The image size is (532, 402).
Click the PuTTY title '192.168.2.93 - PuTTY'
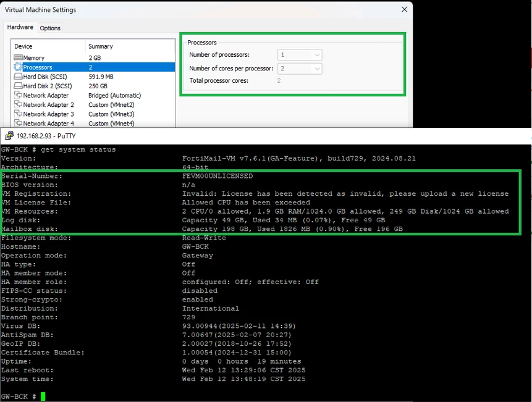tap(46, 136)
